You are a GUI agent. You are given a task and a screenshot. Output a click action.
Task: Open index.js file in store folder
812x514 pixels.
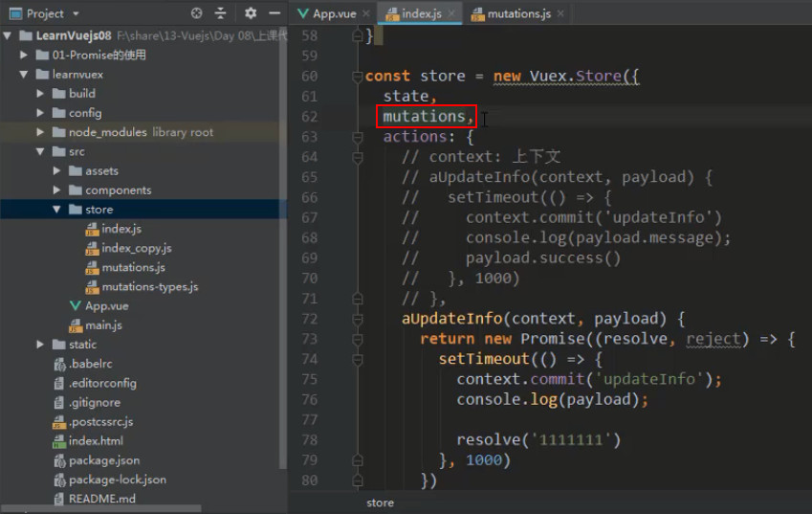121,229
